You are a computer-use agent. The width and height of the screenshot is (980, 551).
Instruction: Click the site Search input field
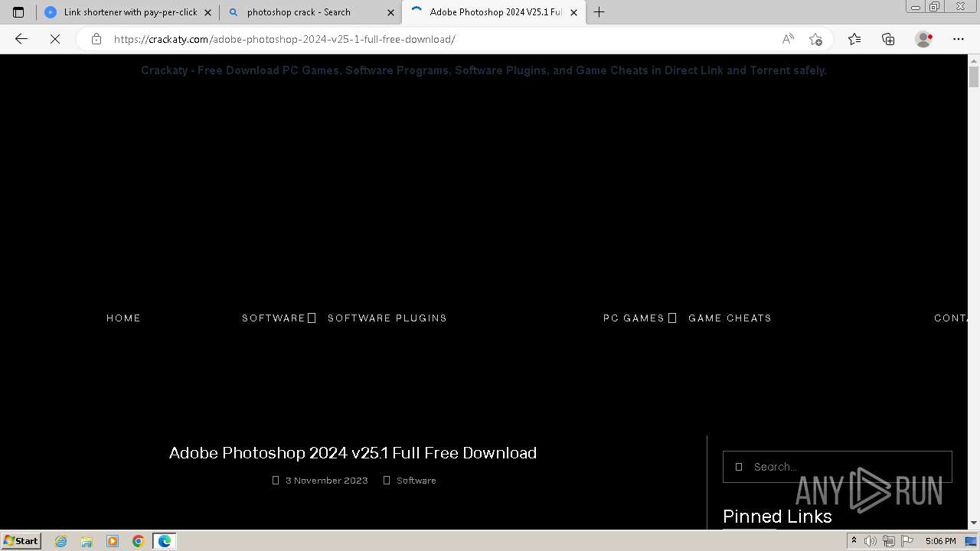click(838, 467)
